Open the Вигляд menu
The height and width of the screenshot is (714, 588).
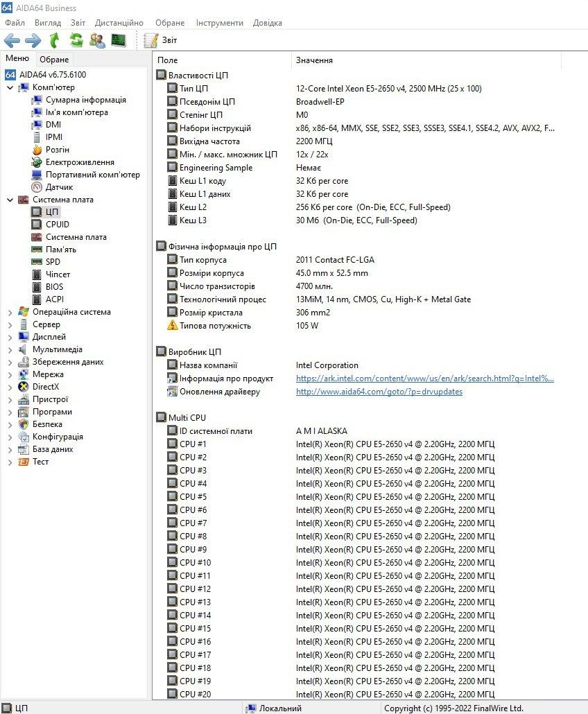48,23
